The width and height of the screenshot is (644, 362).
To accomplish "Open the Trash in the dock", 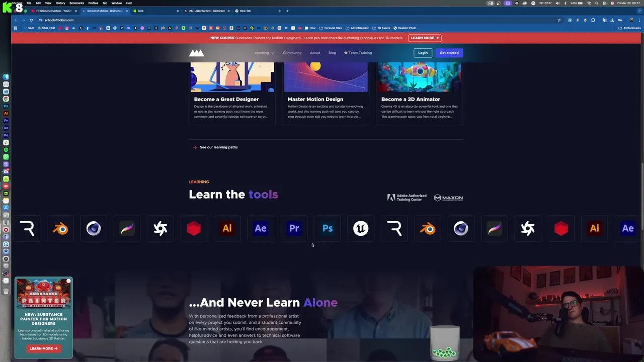I will pos(6,291).
